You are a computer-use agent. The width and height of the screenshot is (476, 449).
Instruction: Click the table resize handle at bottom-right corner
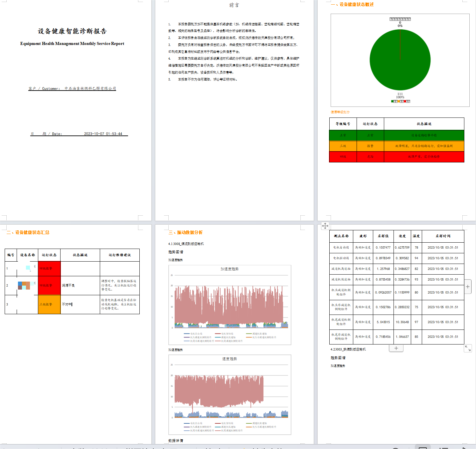[x=468, y=348]
